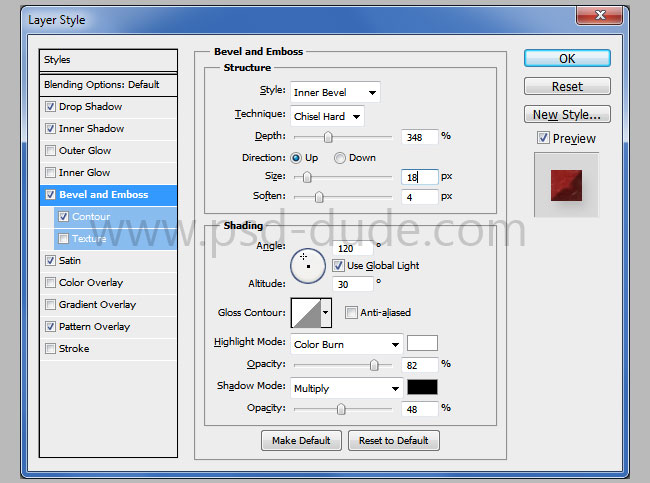Screen dimensions: 650x483
Task: Open the Contour sub-item label
Action: (91, 216)
